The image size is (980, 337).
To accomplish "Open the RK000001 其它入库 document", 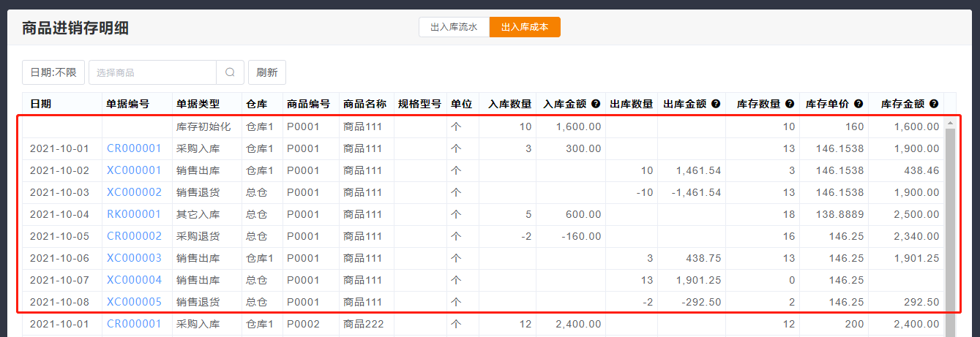I will point(134,214).
